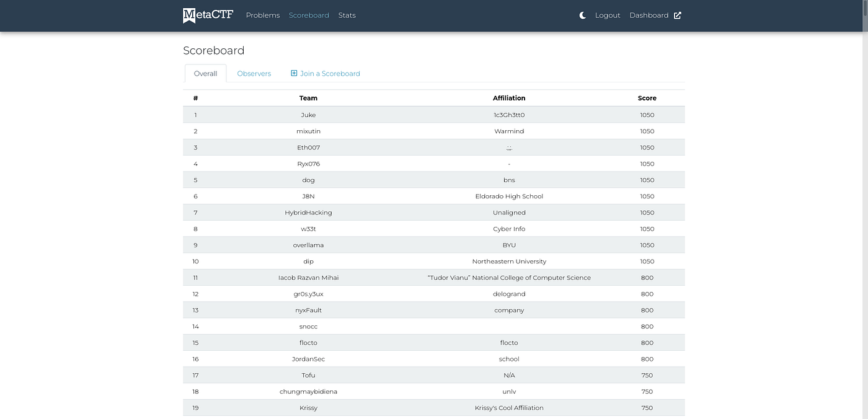Click the Affiliation column header
Viewport: 868px width, 419px height.
(509, 98)
